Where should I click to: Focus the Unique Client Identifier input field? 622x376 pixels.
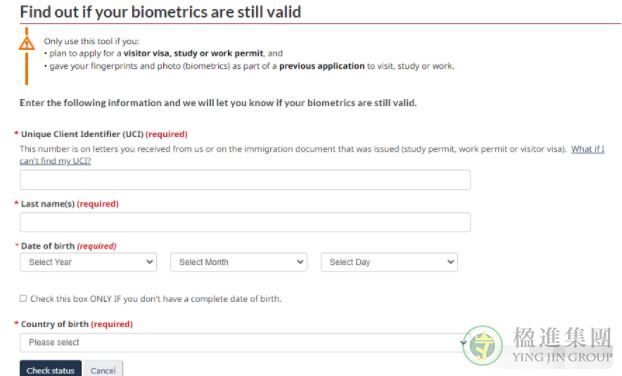coord(245,180)
